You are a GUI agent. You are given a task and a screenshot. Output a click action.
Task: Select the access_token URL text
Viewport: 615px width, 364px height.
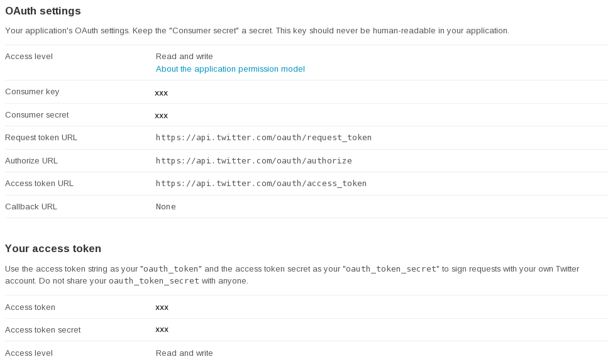261,184
